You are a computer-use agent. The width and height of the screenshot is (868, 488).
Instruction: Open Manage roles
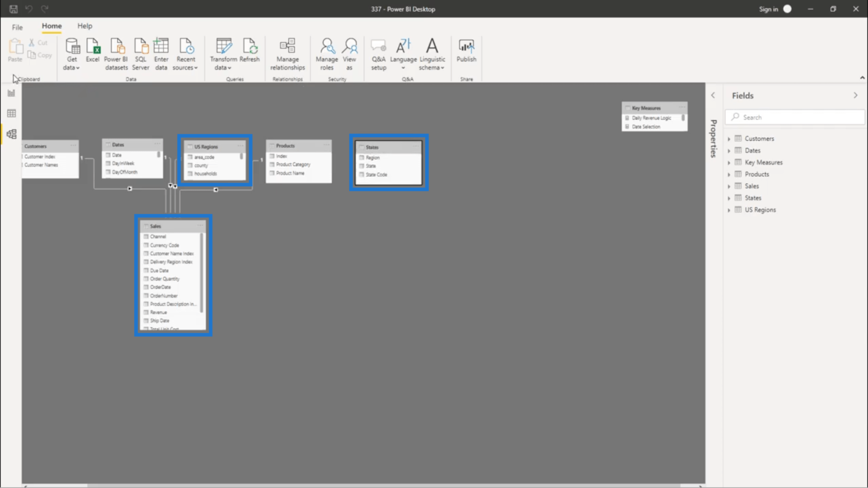(327, 54)
